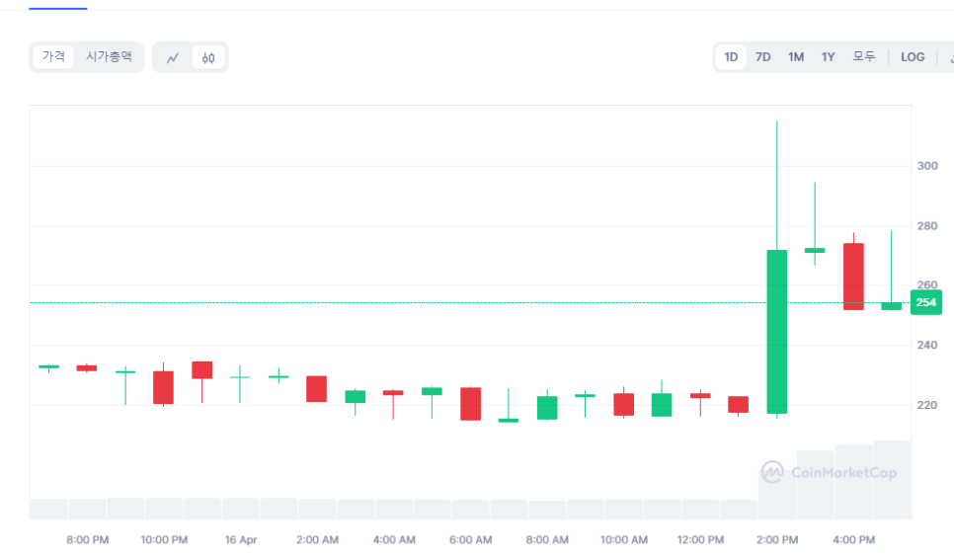Select the 가격 tab

coord(53,56)
